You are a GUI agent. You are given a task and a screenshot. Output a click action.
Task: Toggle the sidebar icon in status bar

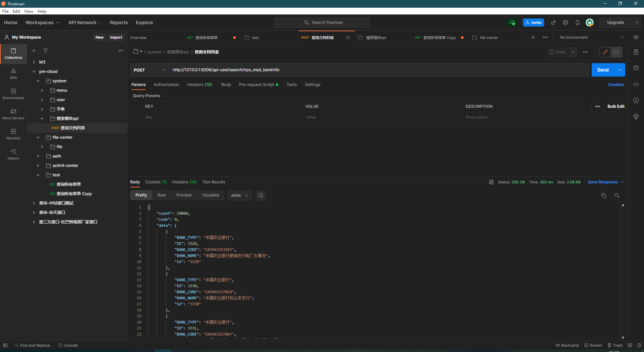(5, 345)
